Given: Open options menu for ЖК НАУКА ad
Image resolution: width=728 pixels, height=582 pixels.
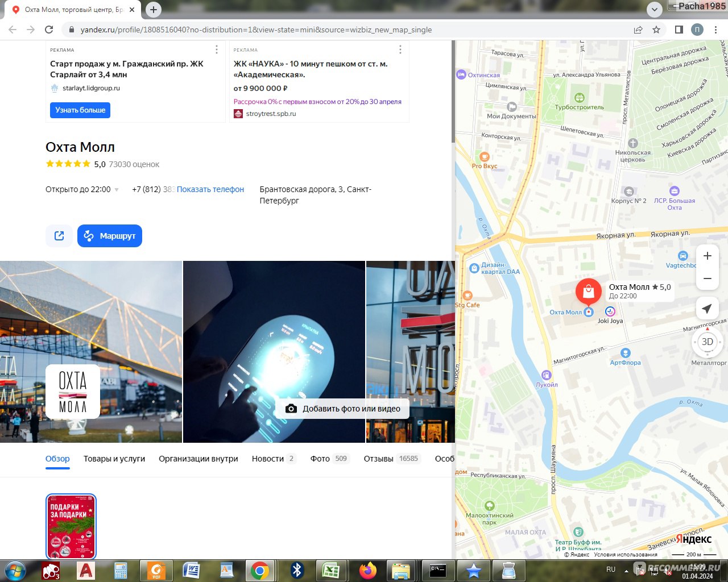Looking at the screenshot, I should (400, 50).
